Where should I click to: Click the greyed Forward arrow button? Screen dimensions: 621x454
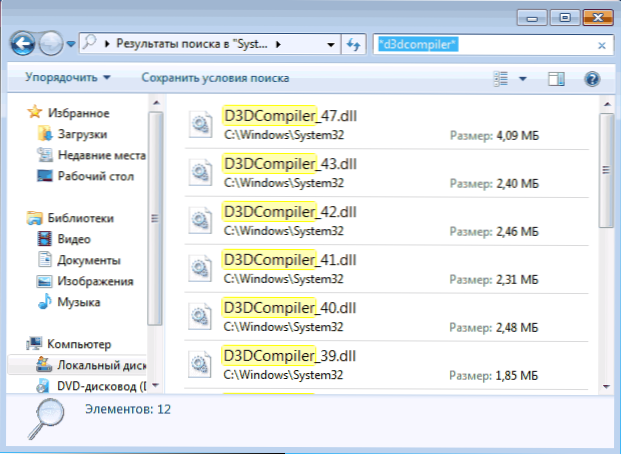pyautogui.click(x=50, y=44)
